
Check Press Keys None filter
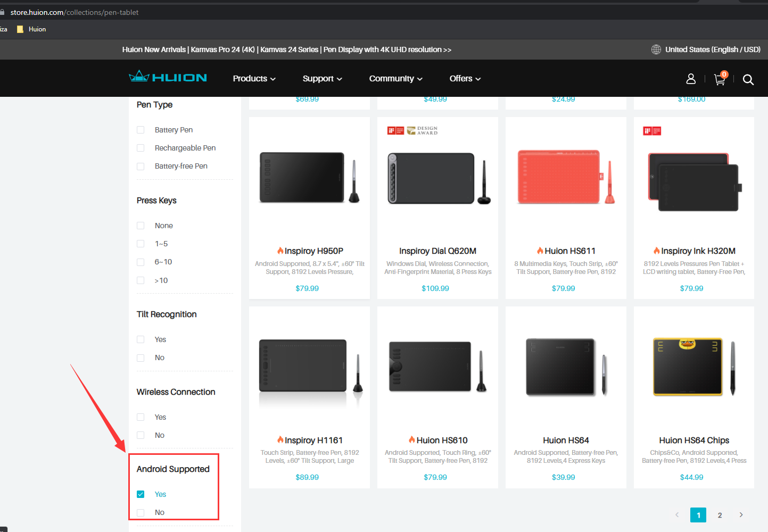[141, 226]
